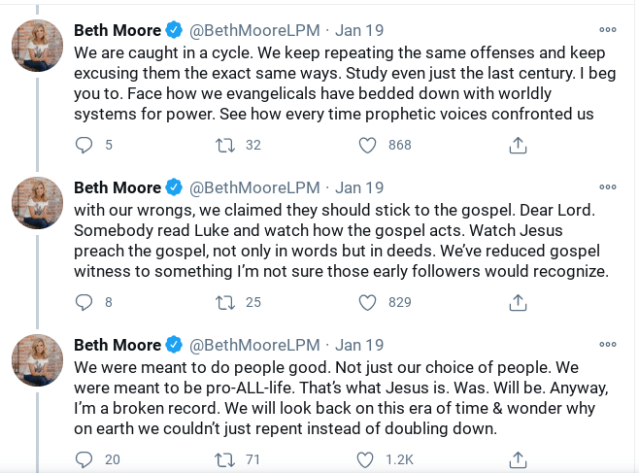
Task: Click @BethMooreLPM handle on second tweet
Action: coord(253,187)
